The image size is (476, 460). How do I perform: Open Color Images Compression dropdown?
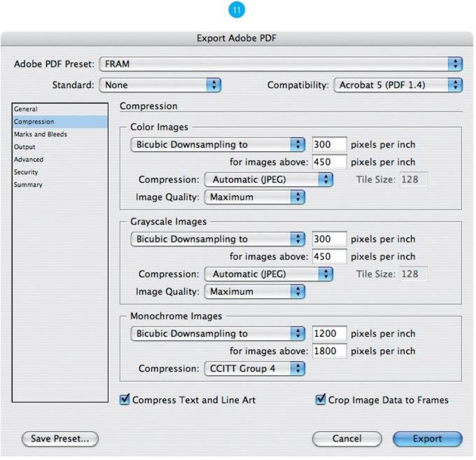(269, 179)
